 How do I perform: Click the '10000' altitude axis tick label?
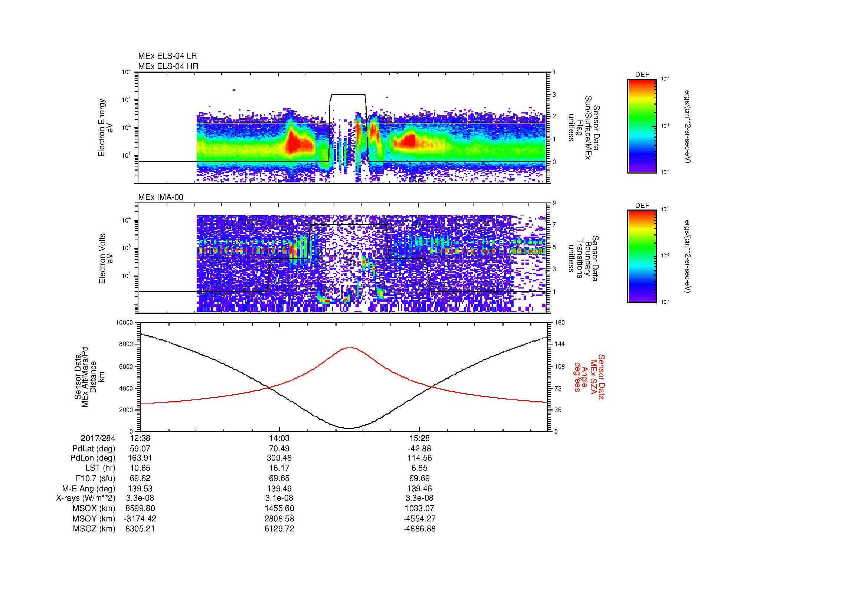pos(125,323)
